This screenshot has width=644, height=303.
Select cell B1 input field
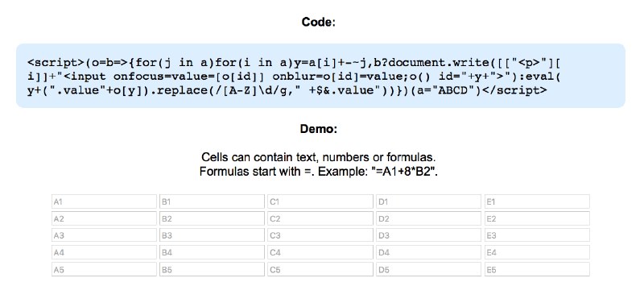(212, 201)
